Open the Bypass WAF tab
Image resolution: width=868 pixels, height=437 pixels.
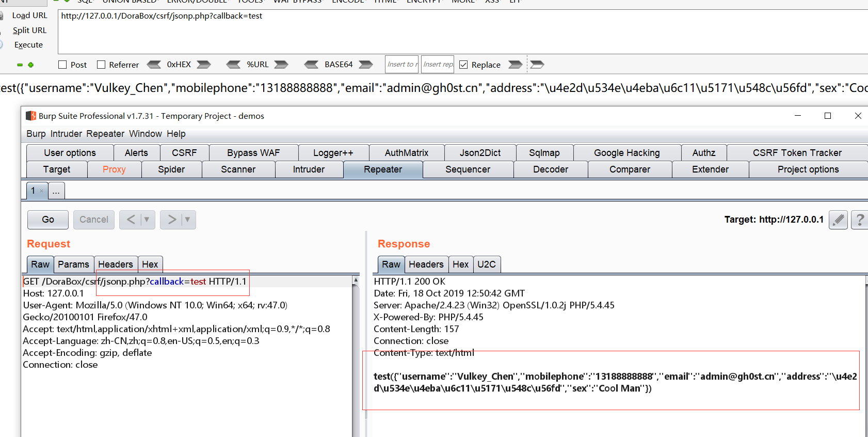point(253,153)
